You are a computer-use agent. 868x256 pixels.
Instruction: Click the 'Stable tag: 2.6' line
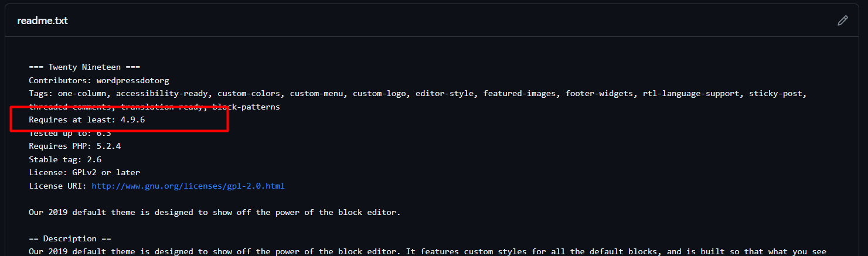click(x=65, y=159)
